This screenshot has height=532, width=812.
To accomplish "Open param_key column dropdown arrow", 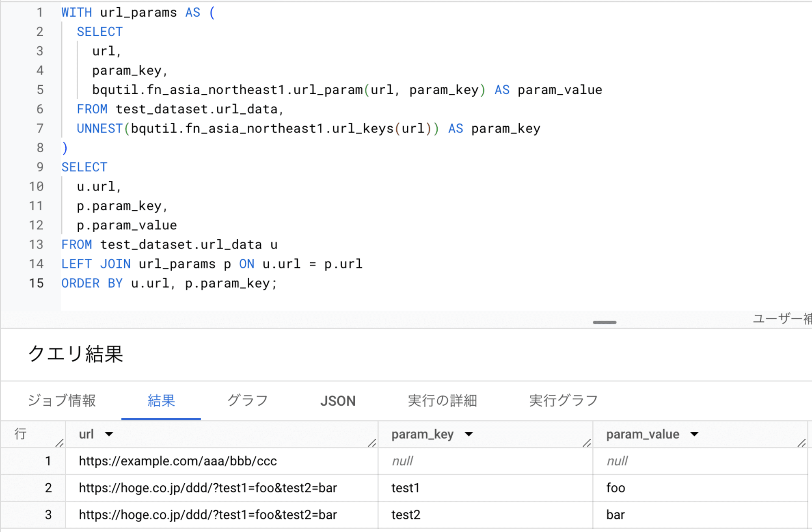I will tap(469, 434).
